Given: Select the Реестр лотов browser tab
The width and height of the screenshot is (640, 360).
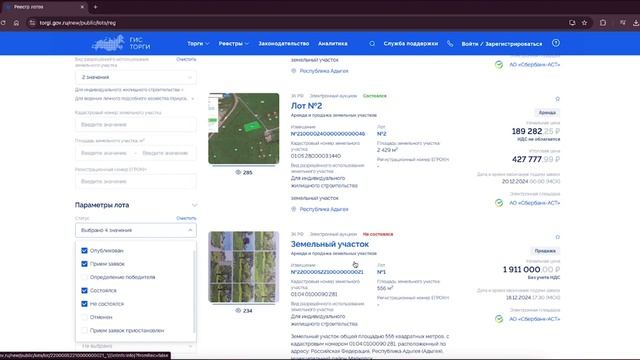Looking at the screenshot, I should pos(45,7).
